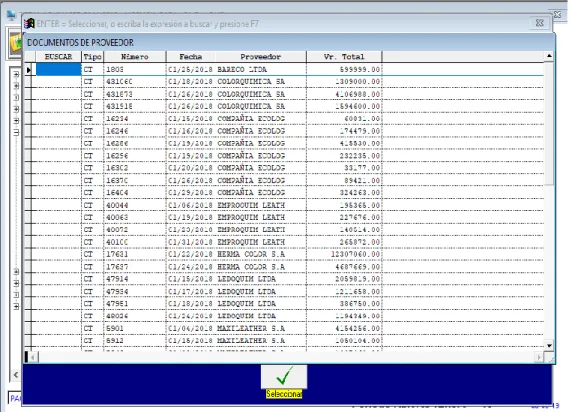572x412 pixels.
Task: Click COLORQUIMICA SA dated 01/18/2018
Action: (251, 81)
